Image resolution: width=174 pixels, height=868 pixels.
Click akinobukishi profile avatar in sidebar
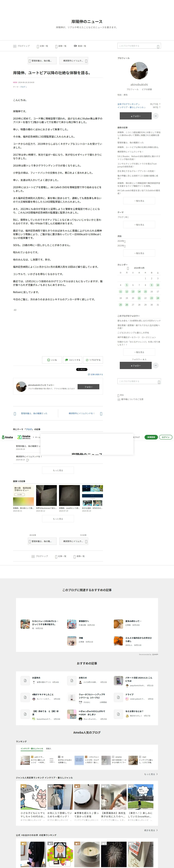pos(139,70)
